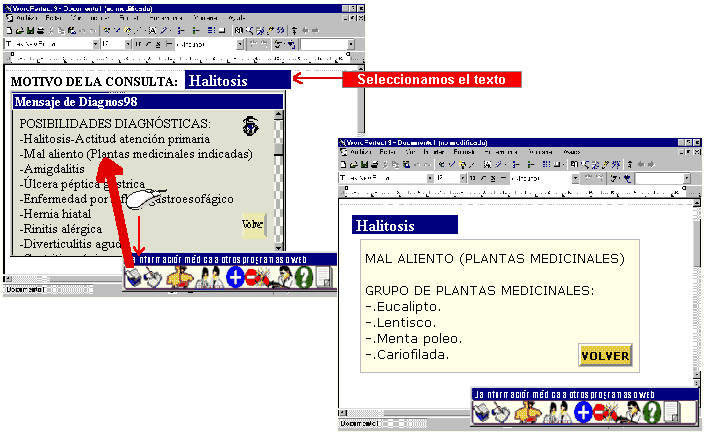705x432 pixels.
Task: Select "-Halitosis-Actitud atención primaria" entry
Action: click(115, 139)
